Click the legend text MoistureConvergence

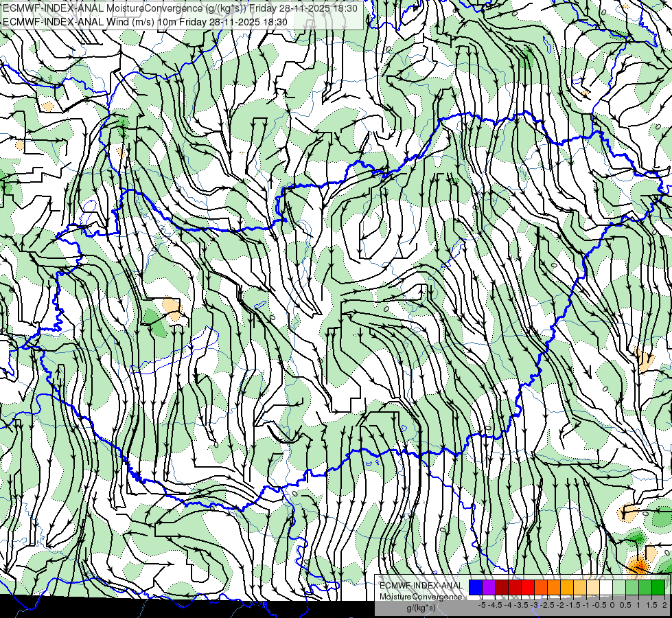point(421,597)
